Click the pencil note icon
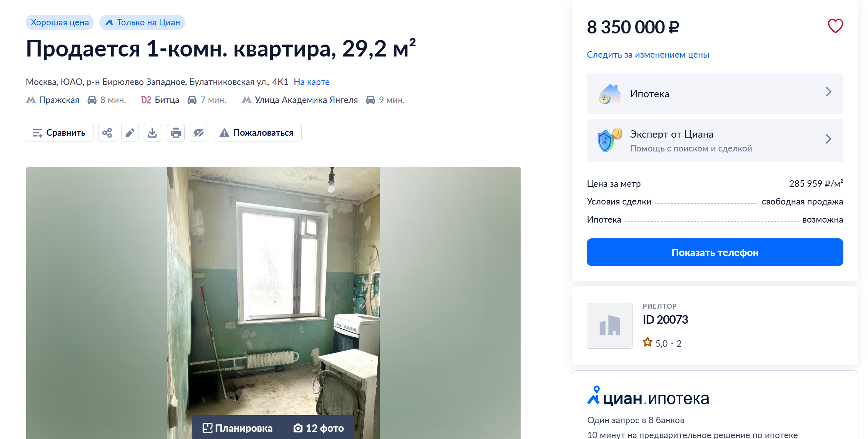Screen dimensions: 868x439 point(130,133)
